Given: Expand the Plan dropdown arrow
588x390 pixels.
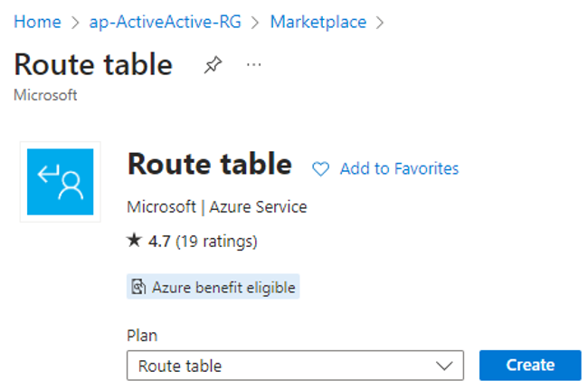Looking at the screenshot, I should tap(444, 366).
